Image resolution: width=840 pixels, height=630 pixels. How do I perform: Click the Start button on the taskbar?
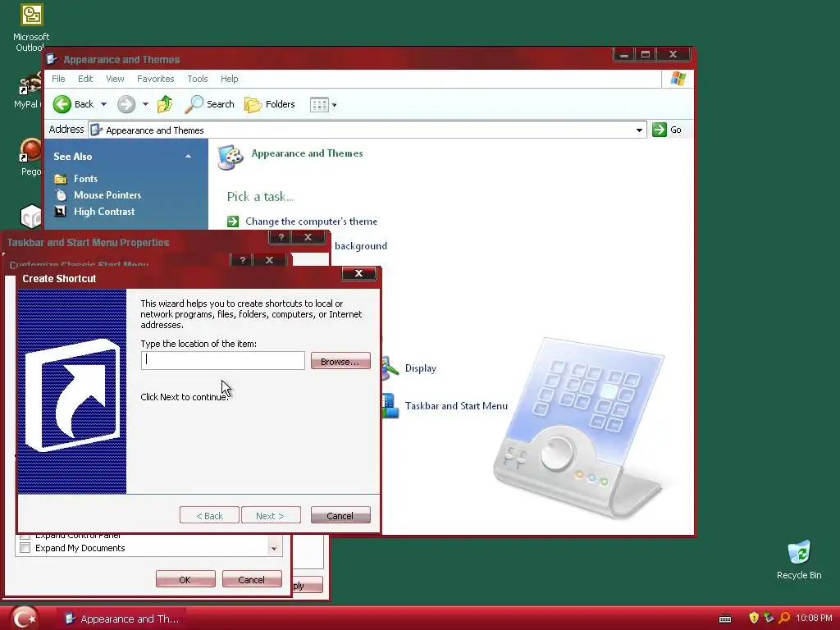tap(24, 618)
